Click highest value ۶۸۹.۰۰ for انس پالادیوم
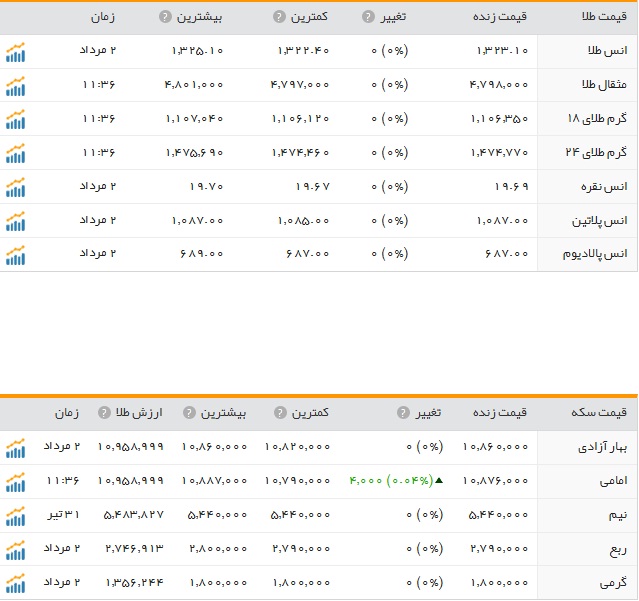Viewport: 639px width, 601px height. 201,253
